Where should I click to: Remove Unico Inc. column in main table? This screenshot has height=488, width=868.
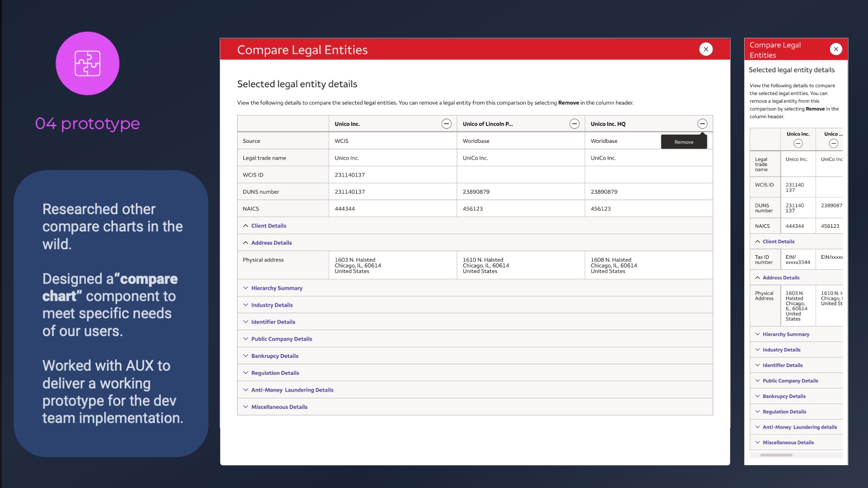446,124
